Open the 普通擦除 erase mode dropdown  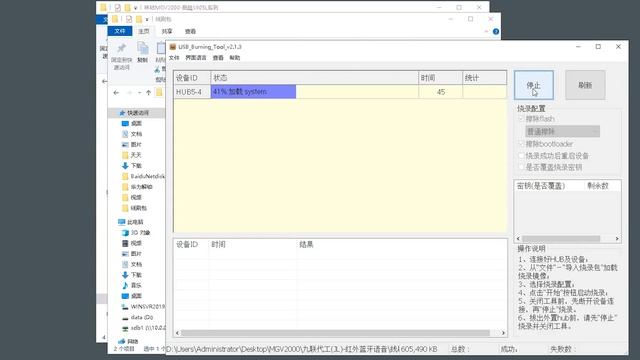click(562, 131)
